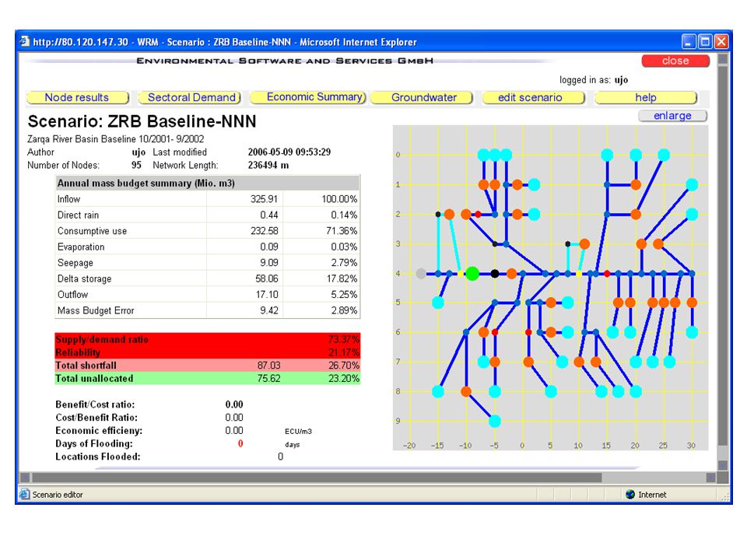Open the Sectoral Demand tab

190,98
